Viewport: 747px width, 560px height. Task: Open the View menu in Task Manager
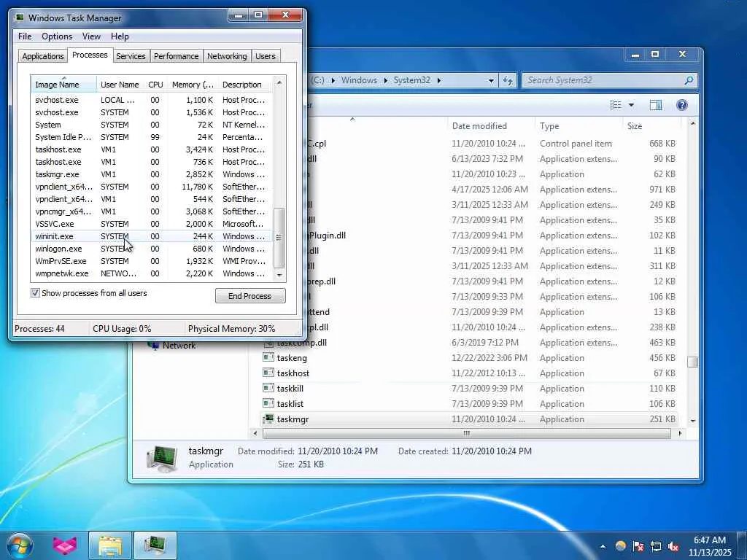tap(91, 36)
